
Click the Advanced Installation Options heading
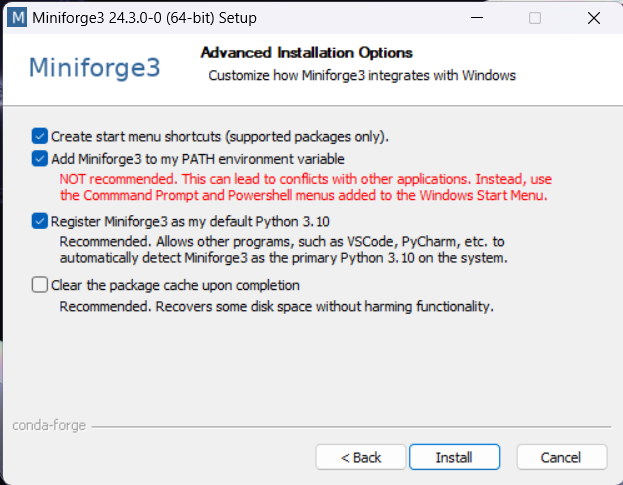click(306, 53)
